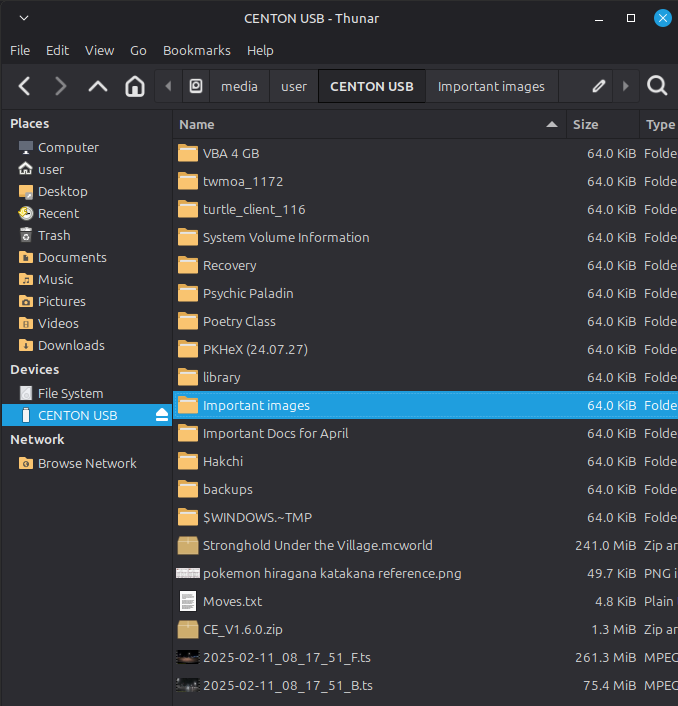Click 'Important images' path bar button
Viewport: 678px width, 706px height.
coord(491,86)
